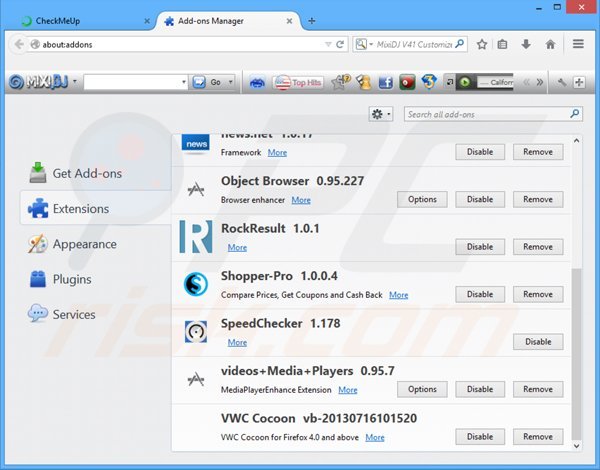Open the Appearance section
600x470 pixels.
pyautogui.click(x=84, y=244)
